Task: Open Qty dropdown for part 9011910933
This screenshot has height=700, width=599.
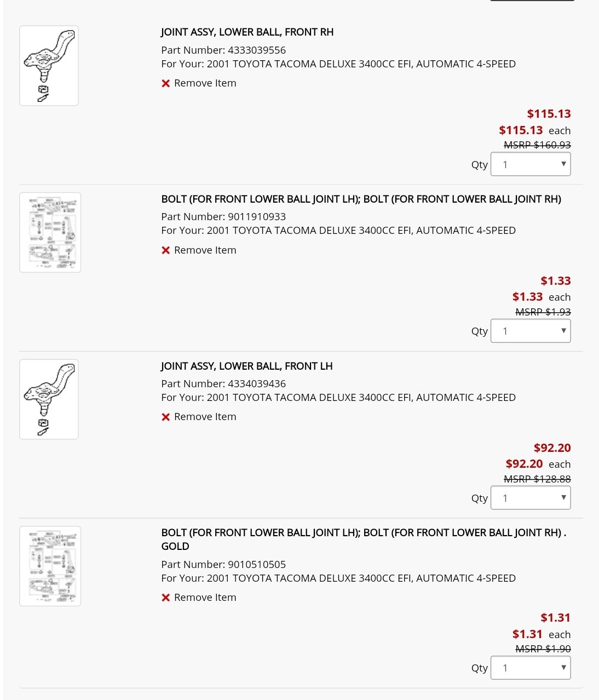Action: [531, 331]
